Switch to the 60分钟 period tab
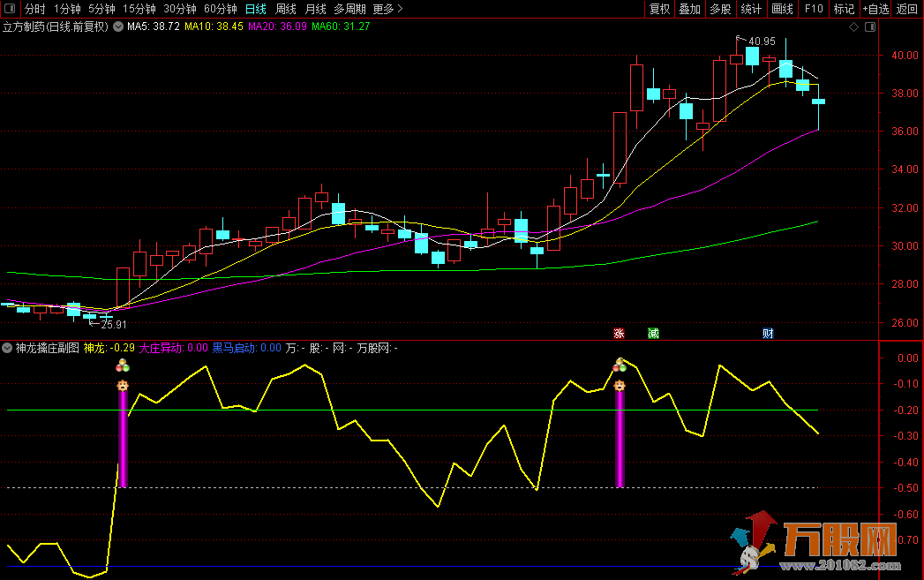This screenshot has width=924, height=580. [220, 10]
